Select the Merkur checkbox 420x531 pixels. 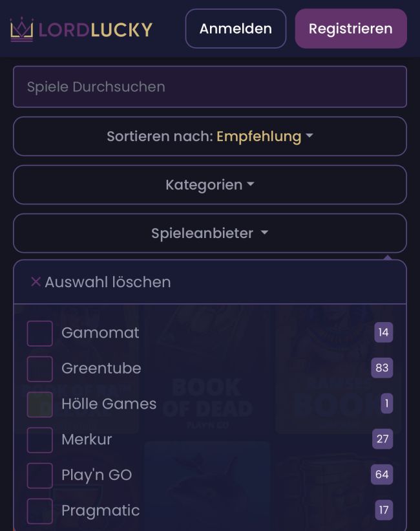(x=39, y=440)
